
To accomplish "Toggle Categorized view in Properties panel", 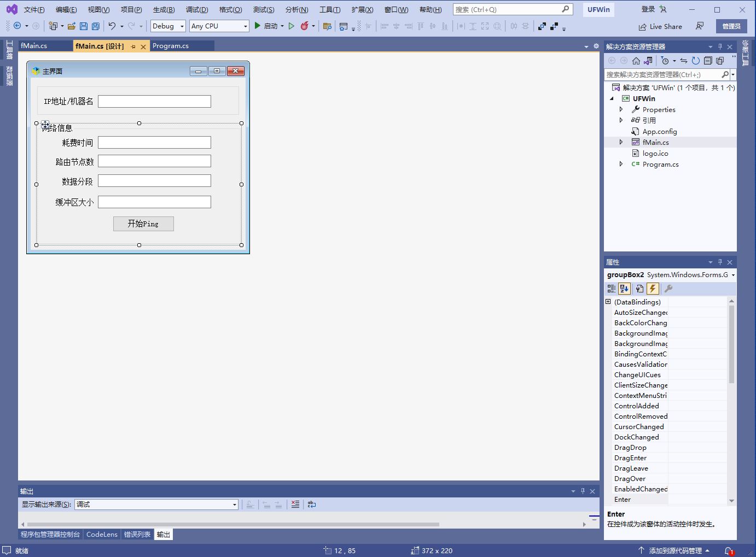I will (x=612, y=289).
